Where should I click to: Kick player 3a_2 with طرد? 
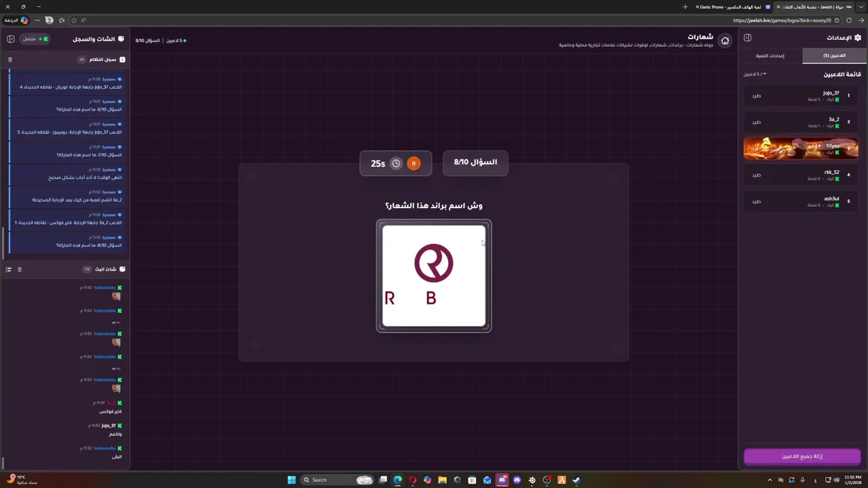point(756,122)
